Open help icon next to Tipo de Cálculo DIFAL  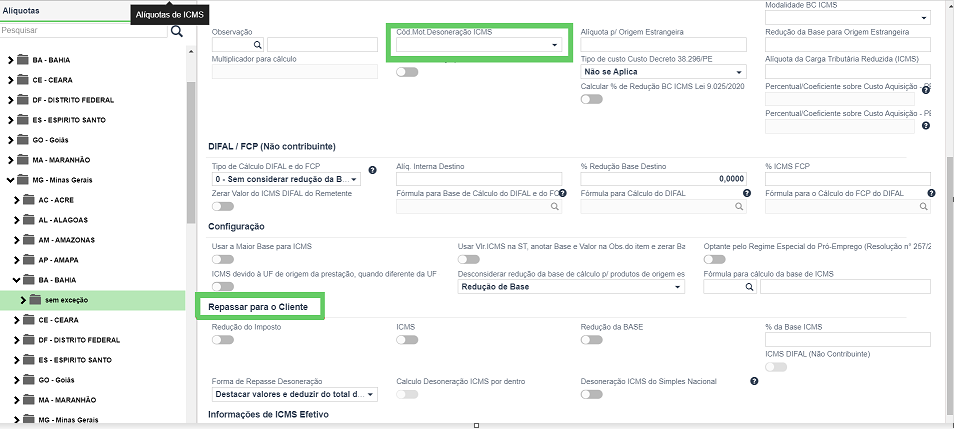372,170
